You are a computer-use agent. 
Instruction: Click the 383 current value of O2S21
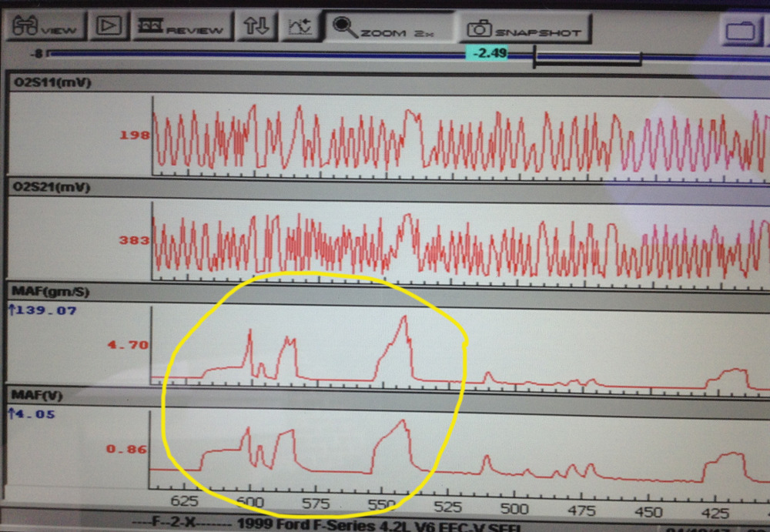coord(134,240)
